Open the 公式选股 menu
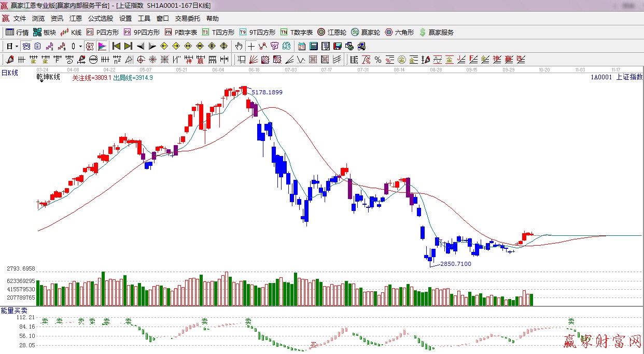This screenshot has height=354, width=644. [x=100, y=19]
